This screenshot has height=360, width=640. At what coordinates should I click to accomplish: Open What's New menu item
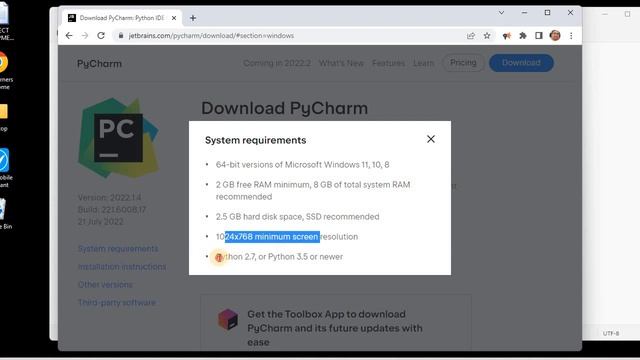[x=341, y=63]
